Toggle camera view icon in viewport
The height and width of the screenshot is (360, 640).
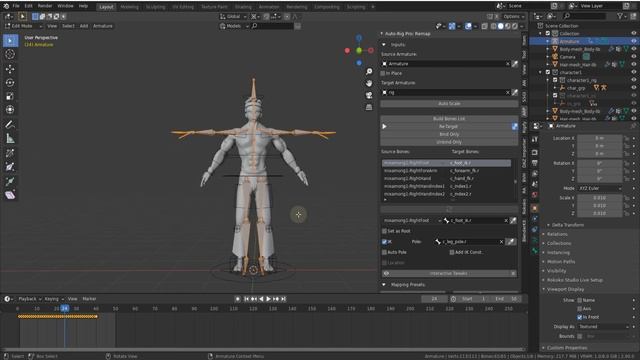(x=369, y=95)
